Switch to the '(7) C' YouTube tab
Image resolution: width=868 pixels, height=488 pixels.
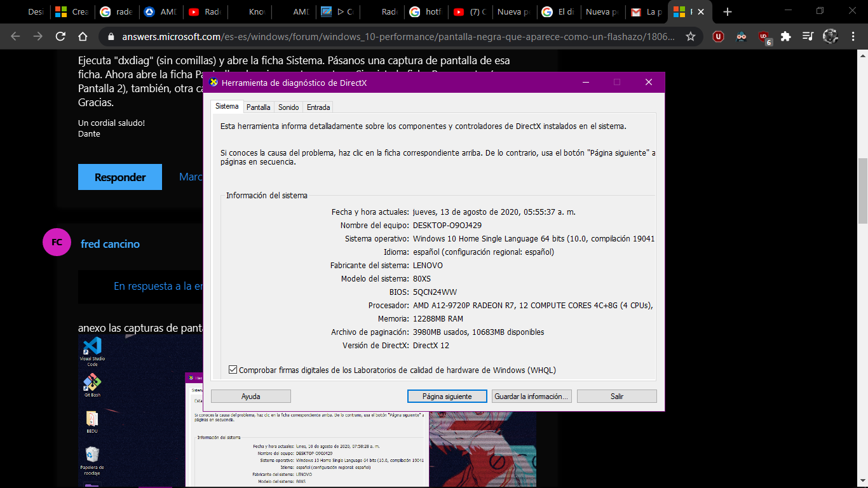coord(470,12)
